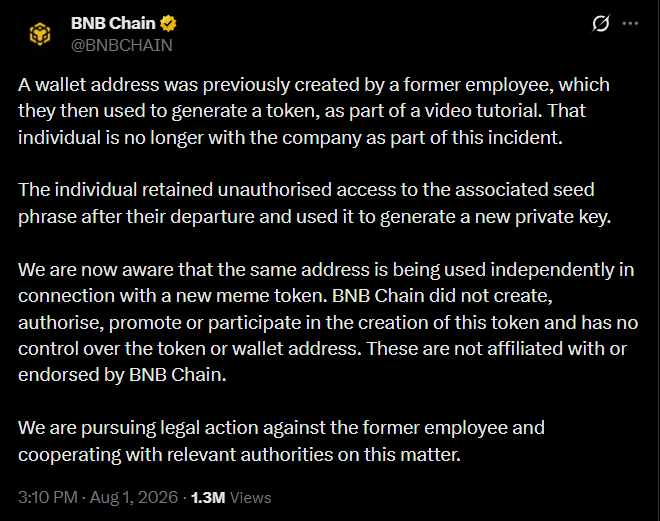The width and height of the screenshot is (660, 521).
Task: Click the line 'endorsed by BNB Chain.'
Action: point(122,375)
